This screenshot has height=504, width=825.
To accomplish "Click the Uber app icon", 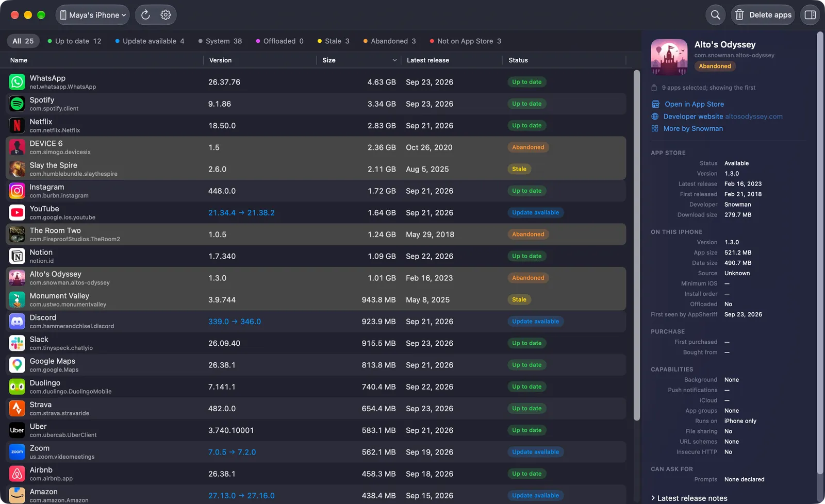I will point(17,430).
